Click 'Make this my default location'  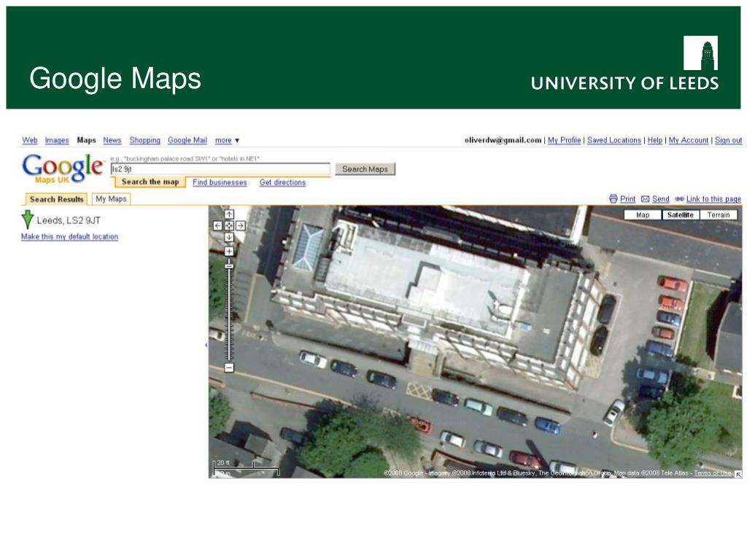[69, 237]
